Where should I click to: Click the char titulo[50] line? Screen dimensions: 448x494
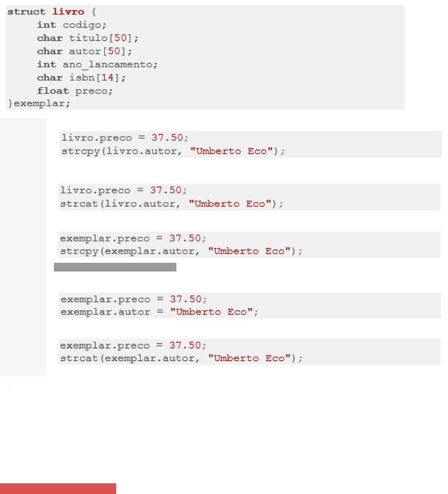pyautogui.click(x=88, y=38)
